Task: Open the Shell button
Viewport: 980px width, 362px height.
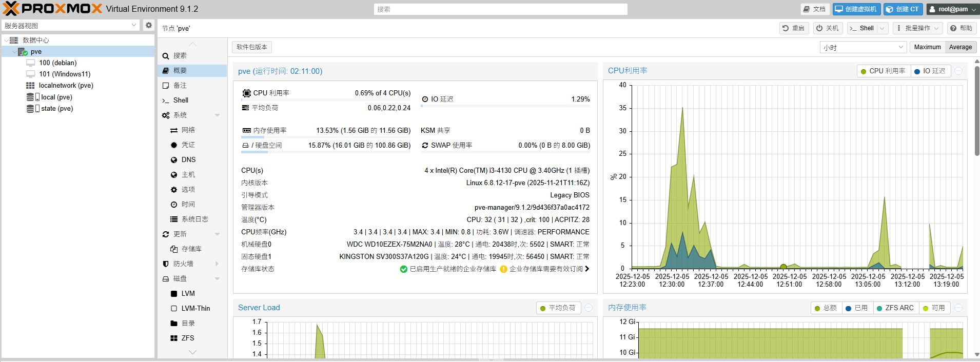Action: click(862, 28)
